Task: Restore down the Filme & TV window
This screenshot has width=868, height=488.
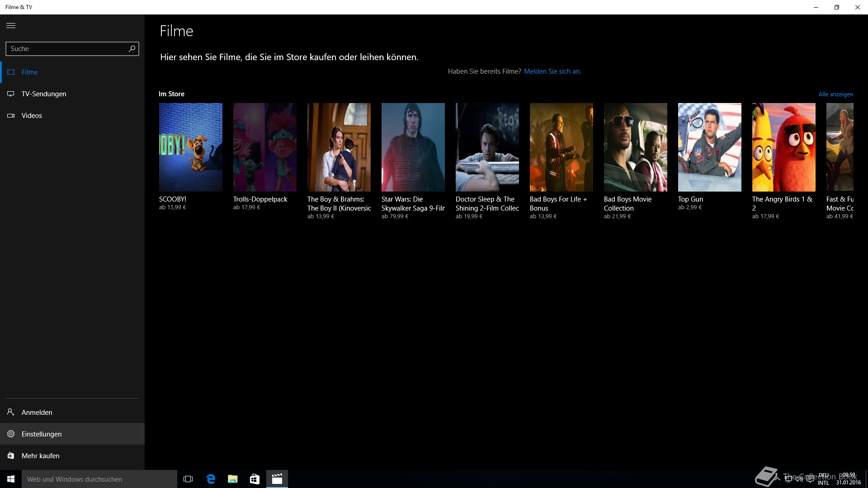Action: [x=837, y=7]
